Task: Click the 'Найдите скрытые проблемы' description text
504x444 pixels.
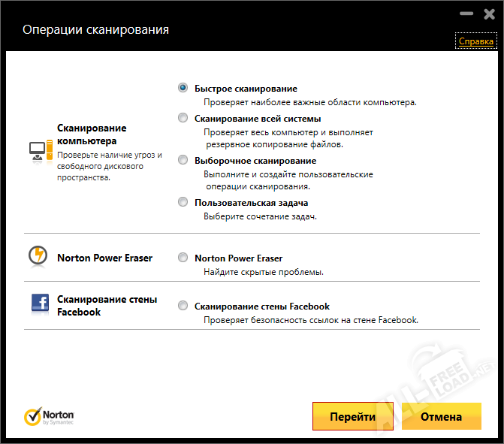Action: 264,272
